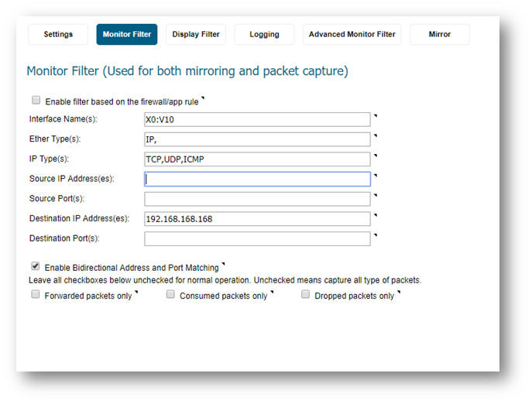Uncheck Enable Bidirectional Address and Port Matching
The width and height of the screenshot is (532, 404).
tap(36, 266)
